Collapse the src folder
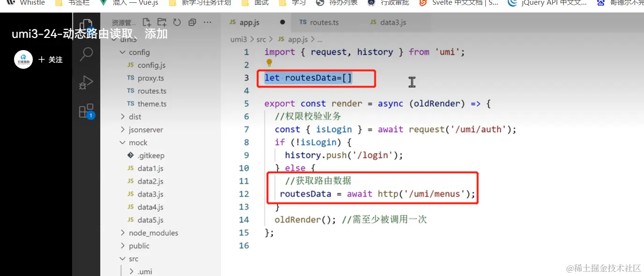The image size is (644, 276). pyautogui.click(x=129, y=259)
